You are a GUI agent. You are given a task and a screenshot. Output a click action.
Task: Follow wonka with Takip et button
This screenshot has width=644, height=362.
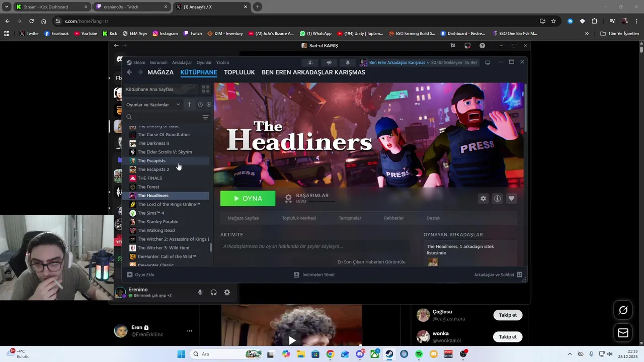508,337
